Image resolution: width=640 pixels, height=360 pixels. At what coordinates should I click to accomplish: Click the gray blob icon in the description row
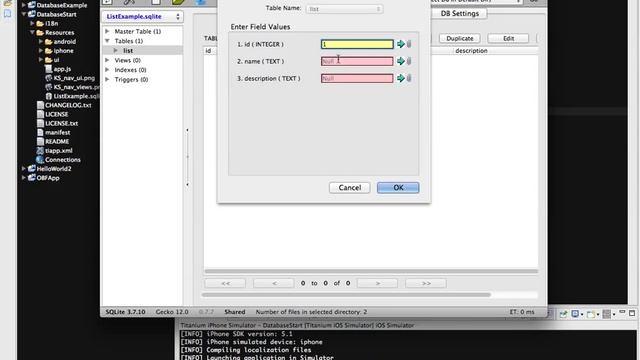(409, 78)
